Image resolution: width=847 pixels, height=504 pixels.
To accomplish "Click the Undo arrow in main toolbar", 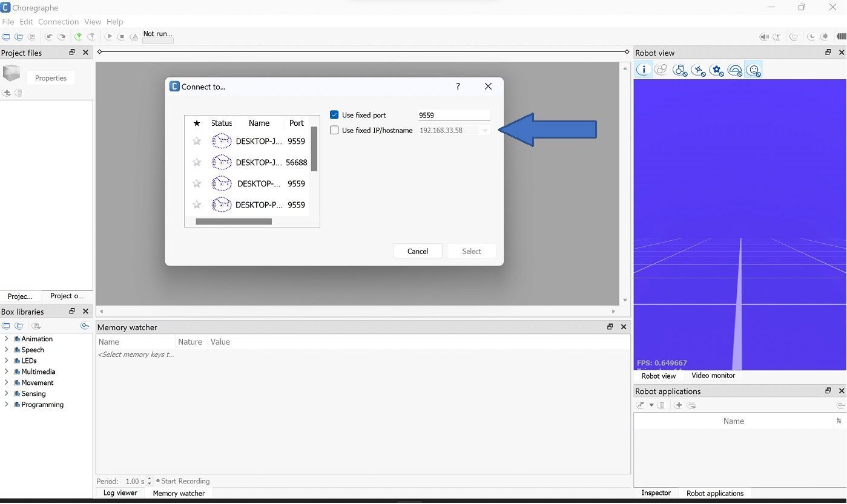I will point(49,37).
